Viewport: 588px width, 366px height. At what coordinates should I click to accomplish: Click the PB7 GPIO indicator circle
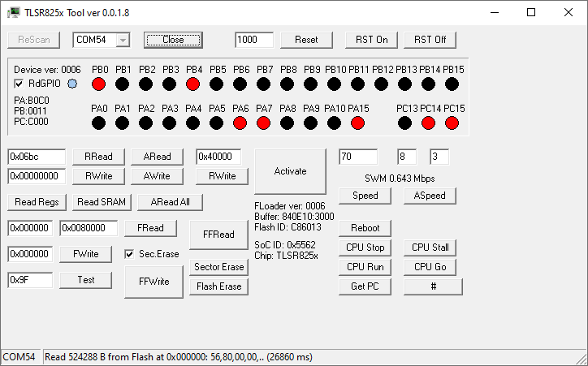point(264,84)
